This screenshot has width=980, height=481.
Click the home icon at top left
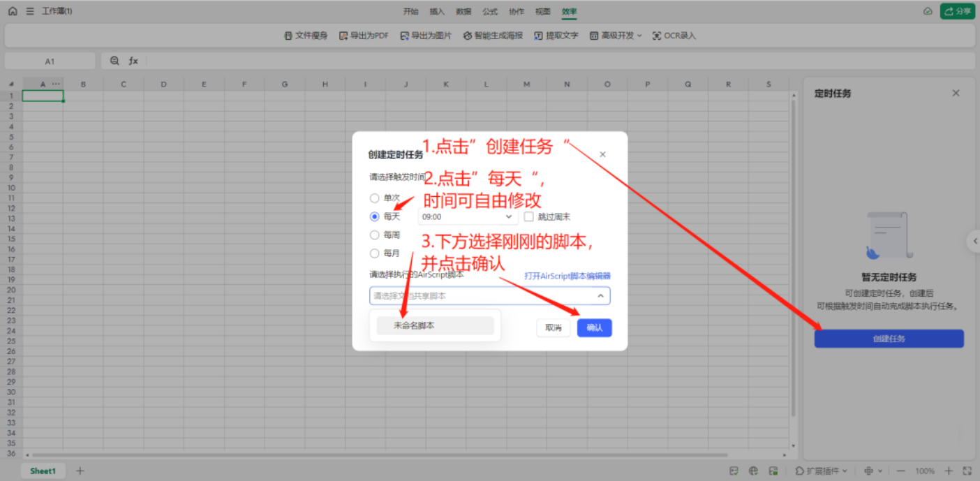pos(13,11)
